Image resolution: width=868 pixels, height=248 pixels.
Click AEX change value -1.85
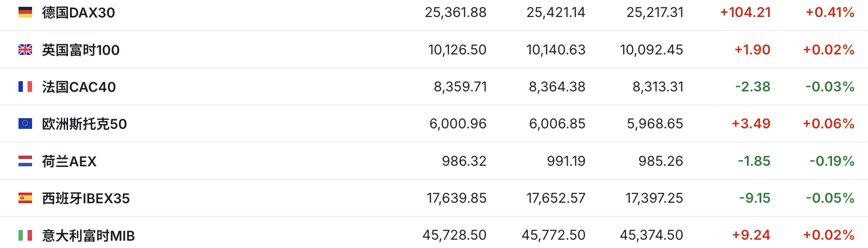754,161
